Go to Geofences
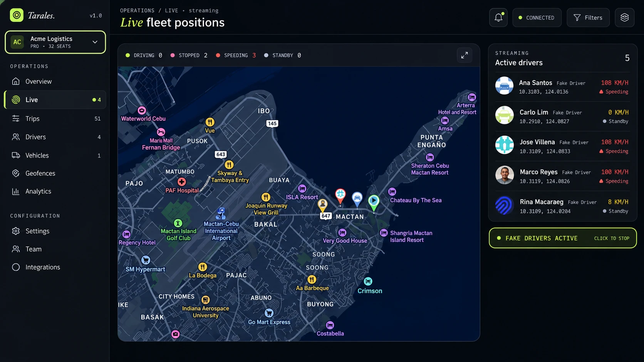The height and width of the screenshot is (362, 644). pyautogui.click(x=55, y=173)
